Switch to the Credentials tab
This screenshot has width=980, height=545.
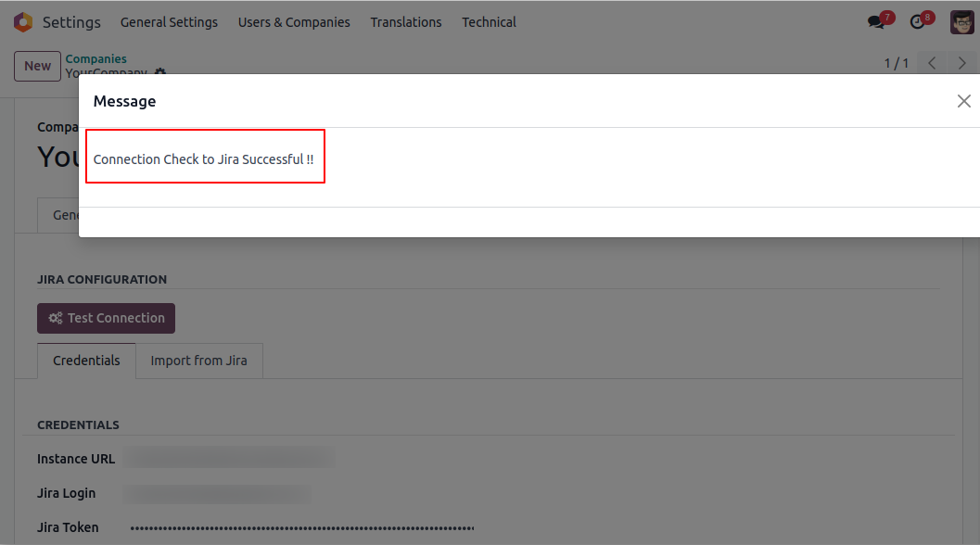86,361
